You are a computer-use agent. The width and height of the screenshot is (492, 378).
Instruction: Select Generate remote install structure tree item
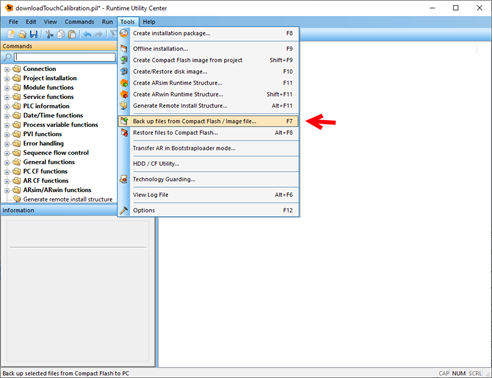pos(68,199)
